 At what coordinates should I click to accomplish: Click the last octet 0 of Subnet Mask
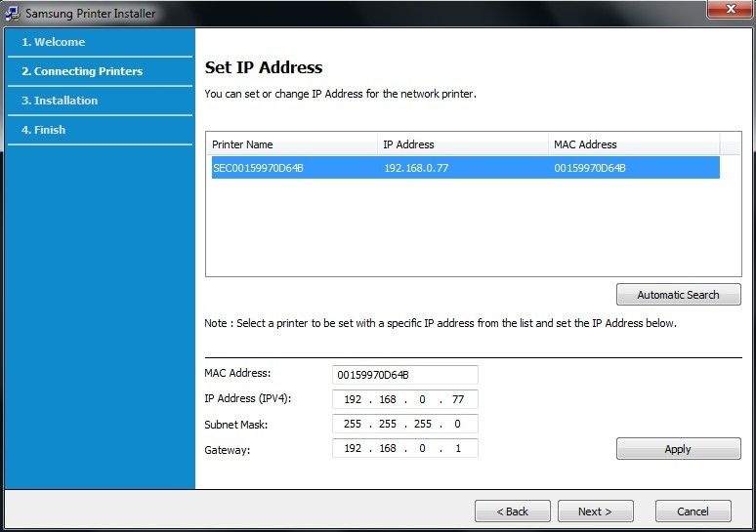click(x=457, y=424)
